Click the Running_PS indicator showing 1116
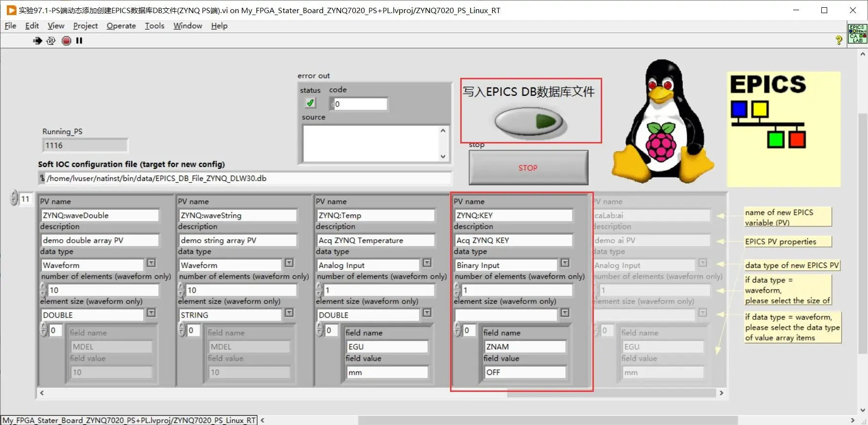This screenshot has height=425, width=868. pos(85,145)
